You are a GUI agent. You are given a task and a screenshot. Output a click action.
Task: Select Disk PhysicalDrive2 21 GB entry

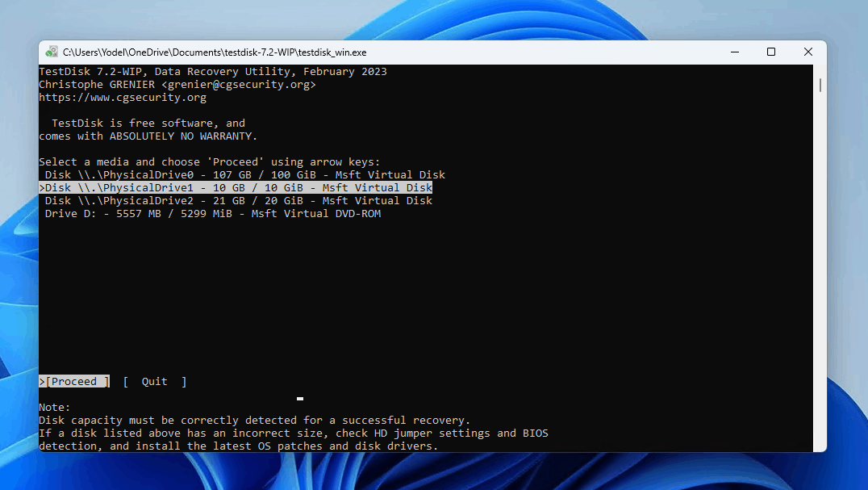[x=239, y=200]
